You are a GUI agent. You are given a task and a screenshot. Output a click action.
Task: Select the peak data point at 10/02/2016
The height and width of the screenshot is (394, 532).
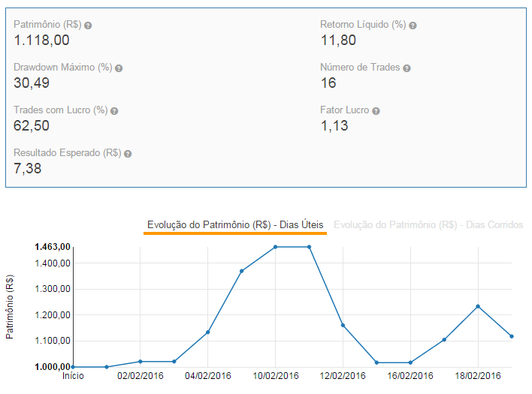[276, 247]
